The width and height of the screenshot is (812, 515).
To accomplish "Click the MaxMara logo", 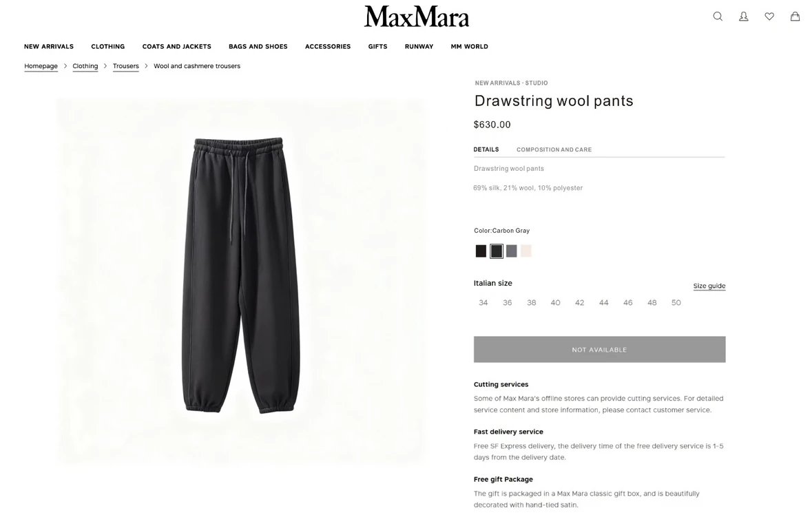I will (x=417, y=17).
